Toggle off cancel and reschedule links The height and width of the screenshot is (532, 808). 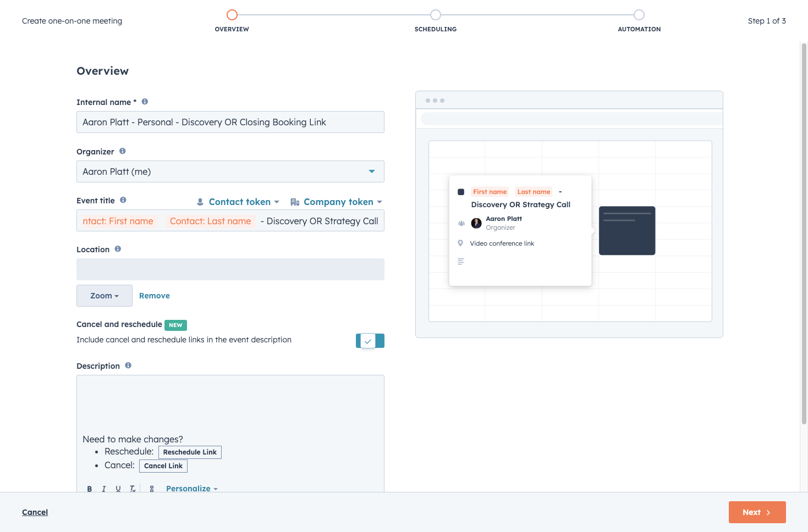(370, 341)
